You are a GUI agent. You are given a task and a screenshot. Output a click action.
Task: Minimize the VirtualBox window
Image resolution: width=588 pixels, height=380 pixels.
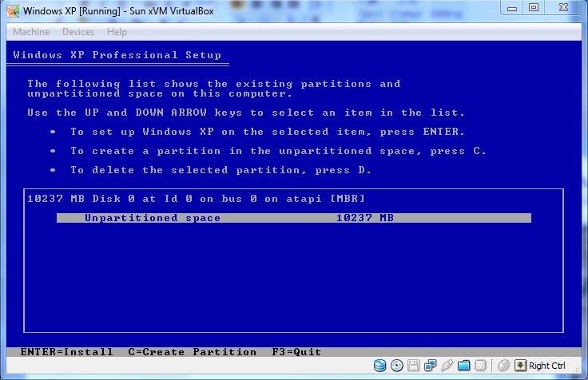tap(512, 8)
